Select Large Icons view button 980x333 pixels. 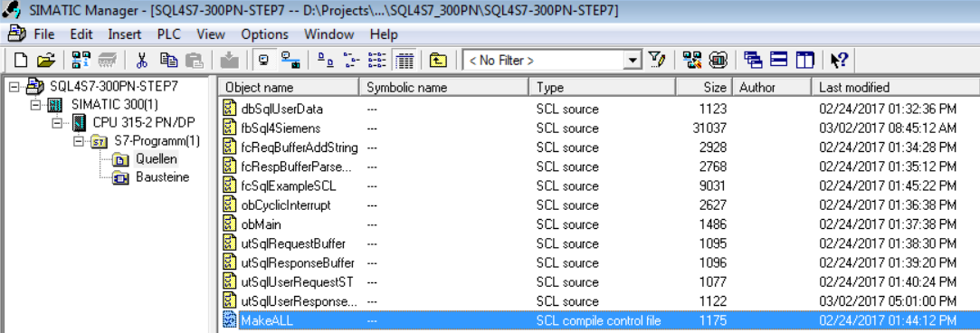coord(325,61)
